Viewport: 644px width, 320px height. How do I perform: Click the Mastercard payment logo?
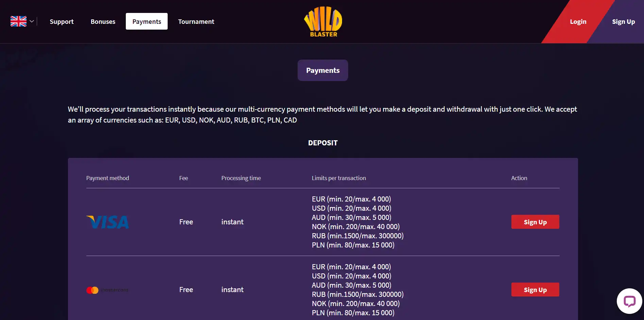click(x=107, y=290)
